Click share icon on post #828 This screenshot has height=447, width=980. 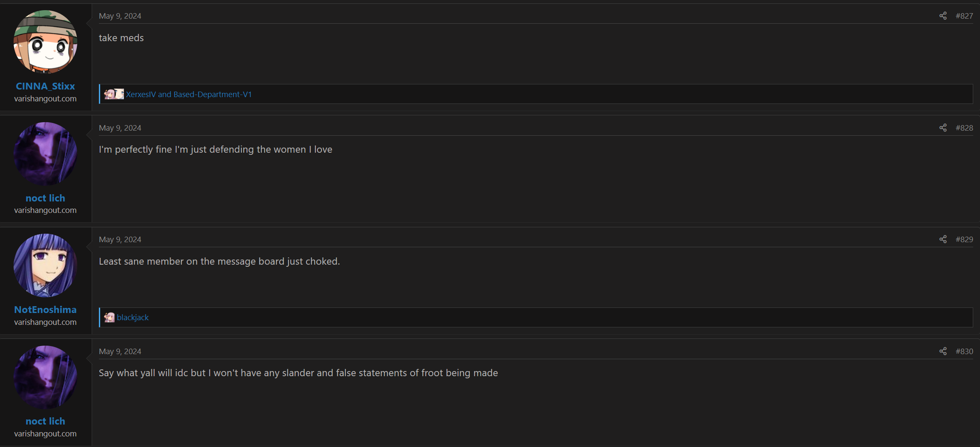coord(943,128)
